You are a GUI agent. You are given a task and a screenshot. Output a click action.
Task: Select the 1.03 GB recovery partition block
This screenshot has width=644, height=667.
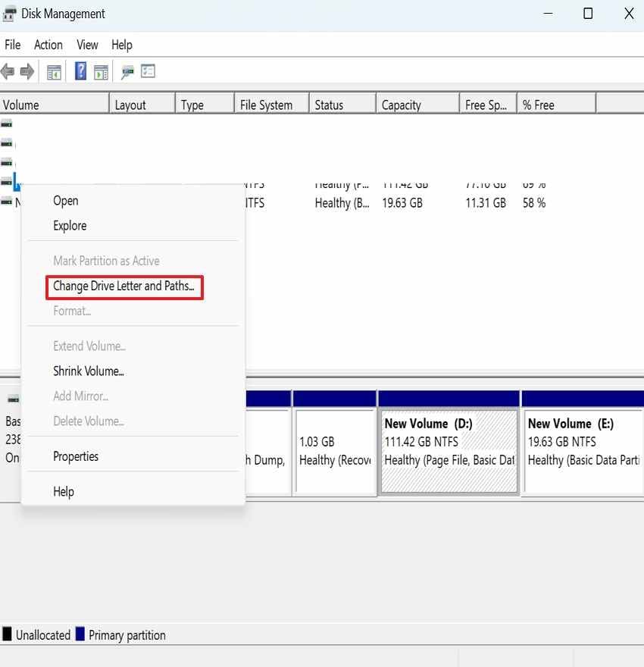335,451
